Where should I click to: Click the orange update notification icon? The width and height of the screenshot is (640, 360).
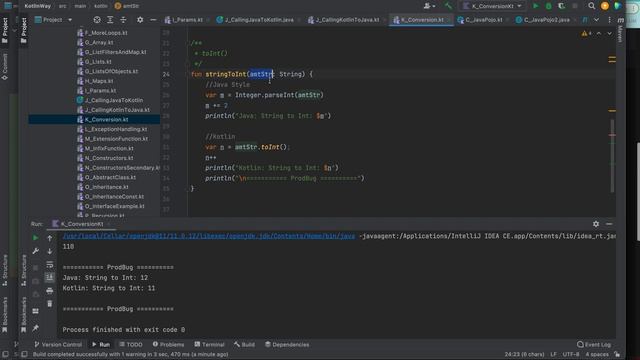(x=605, y=6)
